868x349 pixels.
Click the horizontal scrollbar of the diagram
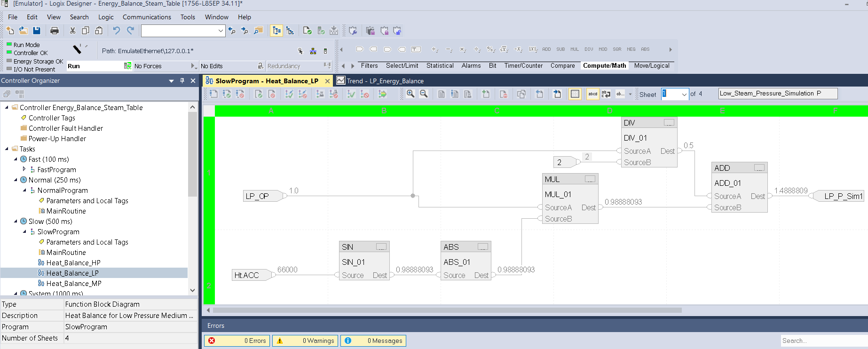click(x=447, y=310)
